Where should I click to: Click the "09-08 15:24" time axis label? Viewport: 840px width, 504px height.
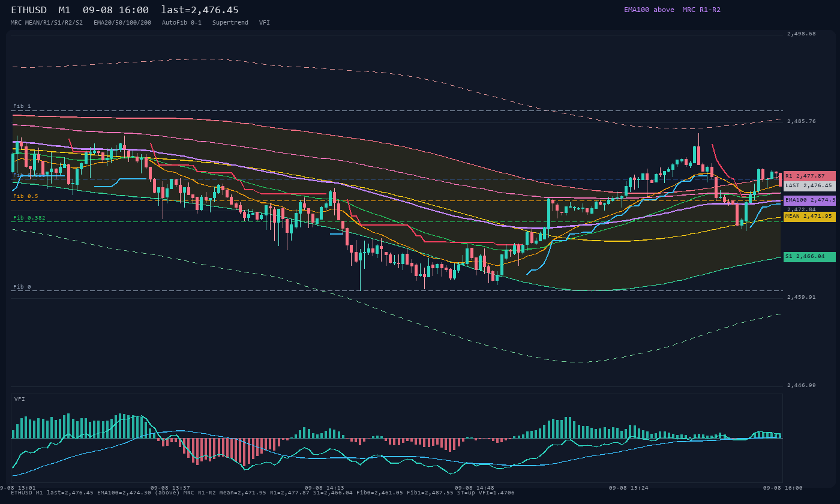click(629, 488)
